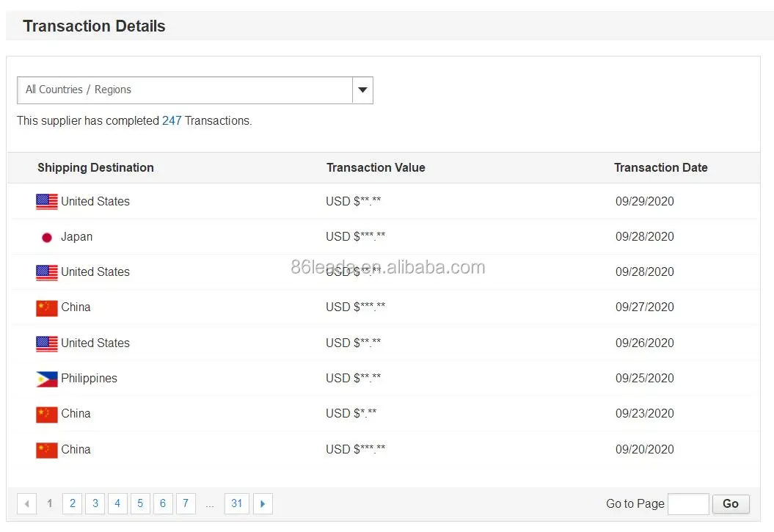Focus the Go to Page input field

pyautogui.click(x=688, y=504)
